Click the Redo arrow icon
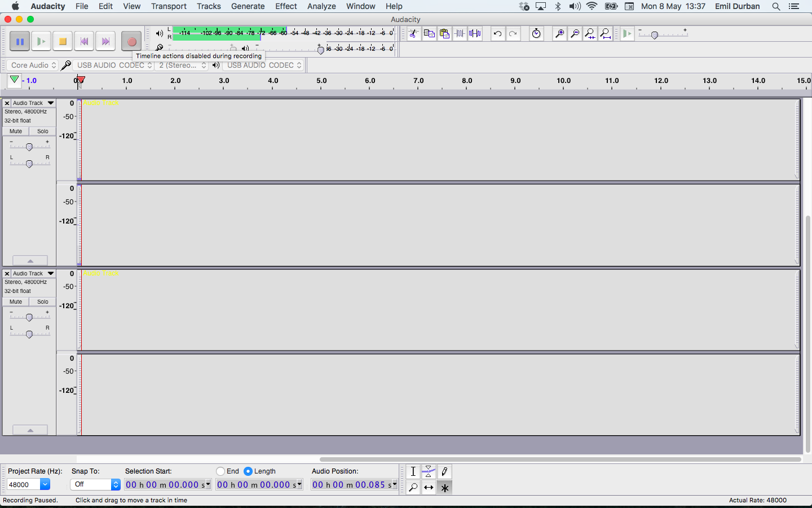The width and height of the screenshot is (812, 508). coord(513,33)
